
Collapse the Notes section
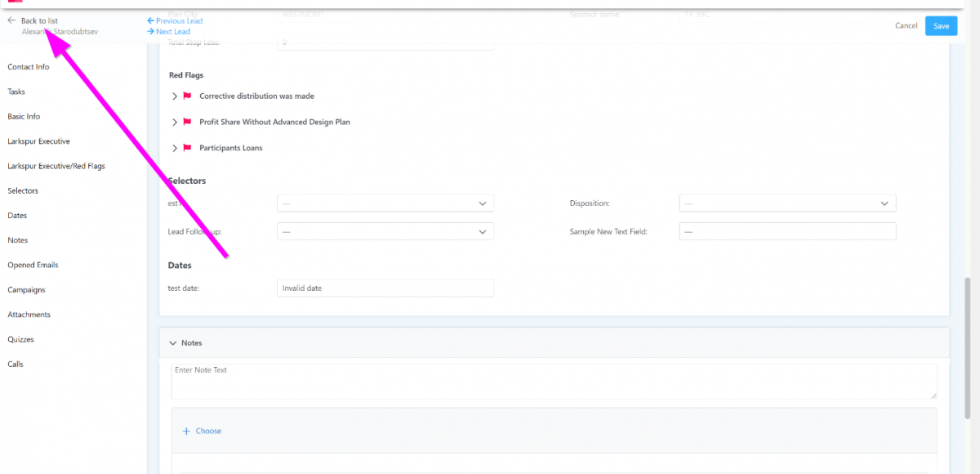coord(173,343)
